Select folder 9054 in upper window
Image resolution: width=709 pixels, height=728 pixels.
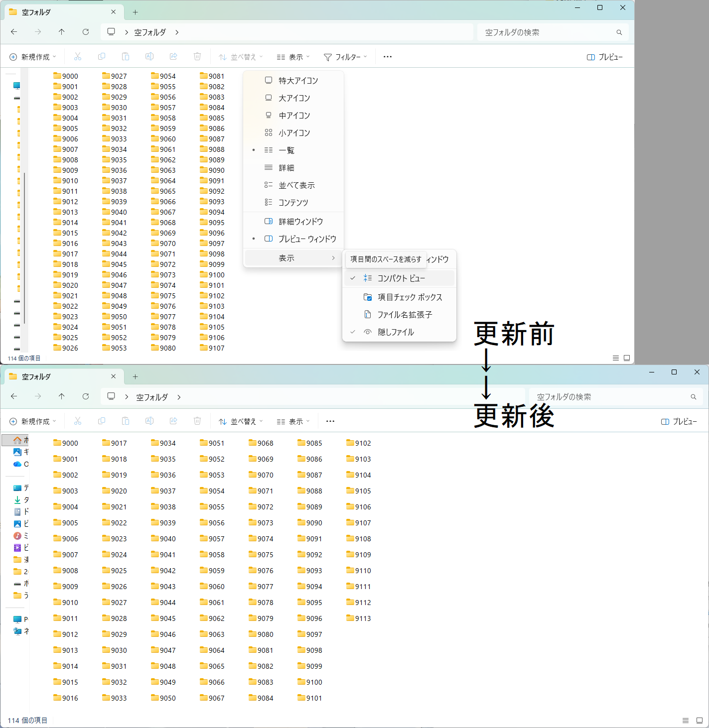[163, 76]
